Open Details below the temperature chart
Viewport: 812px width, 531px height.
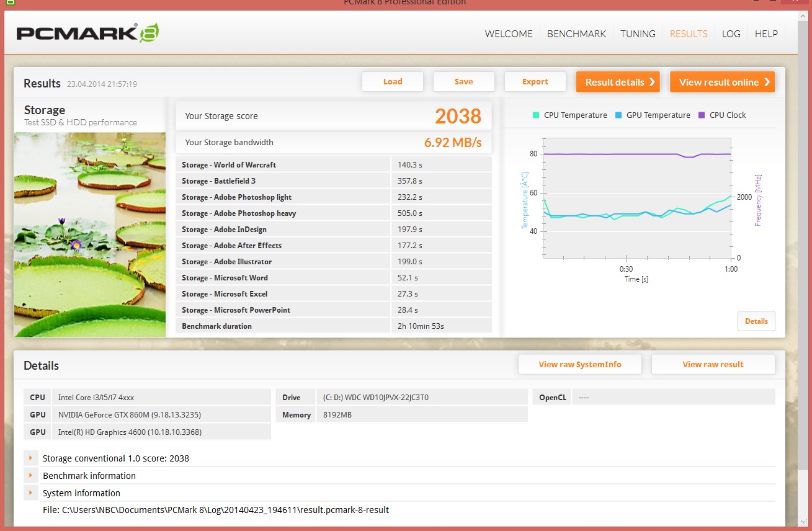coord(756,321)
